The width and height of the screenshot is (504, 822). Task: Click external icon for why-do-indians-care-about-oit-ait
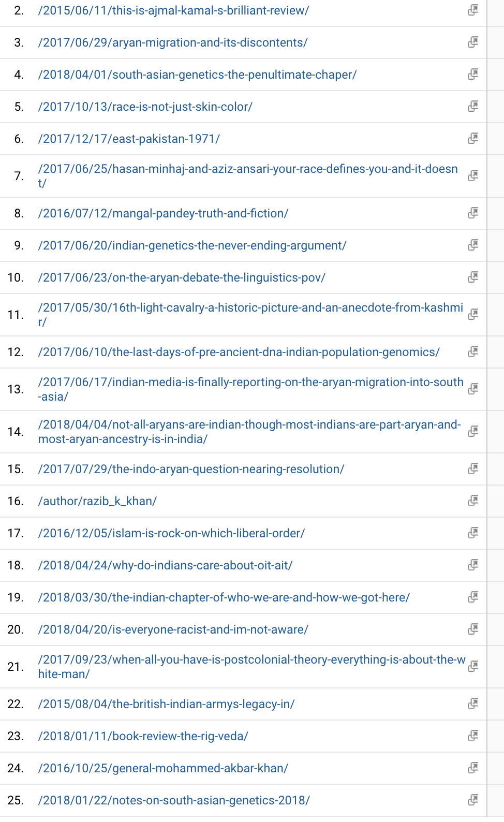pyautogui.click(x=472, y=565)
